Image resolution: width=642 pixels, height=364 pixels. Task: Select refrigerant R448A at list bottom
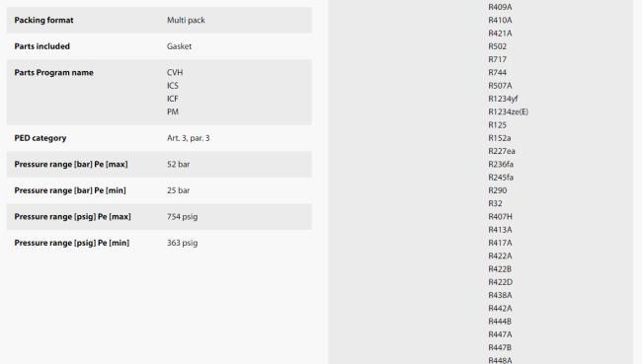(500, 360)
